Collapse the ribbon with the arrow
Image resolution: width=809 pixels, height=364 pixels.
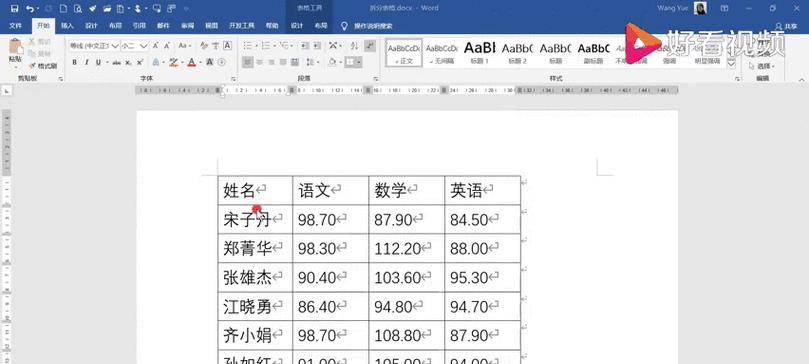pyautogui.click(x=801, y=79)
